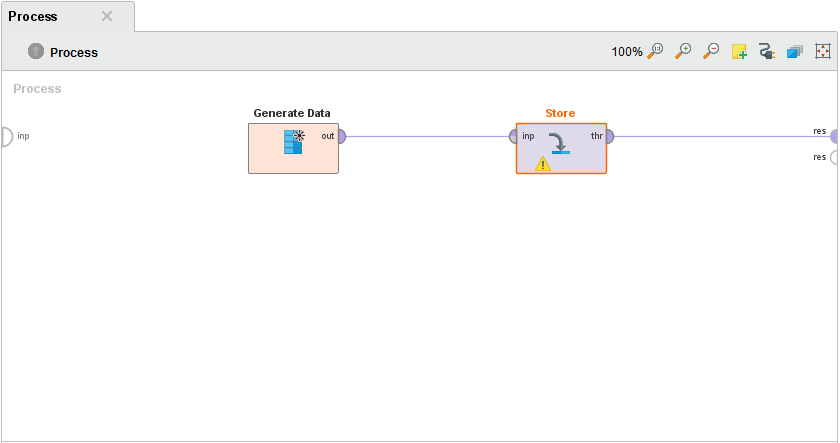Click the blue stacked layers icon

(795, 51)
